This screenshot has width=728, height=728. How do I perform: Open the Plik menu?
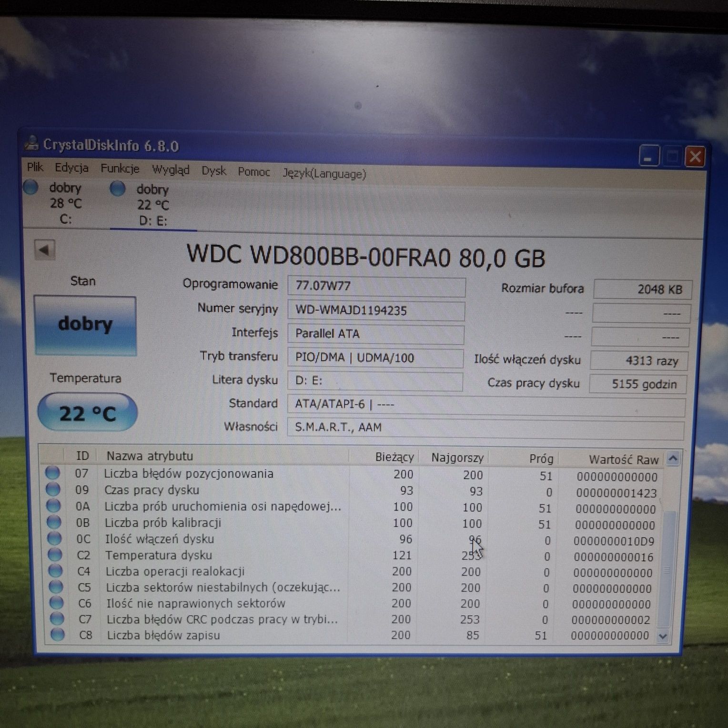point(35,167)
